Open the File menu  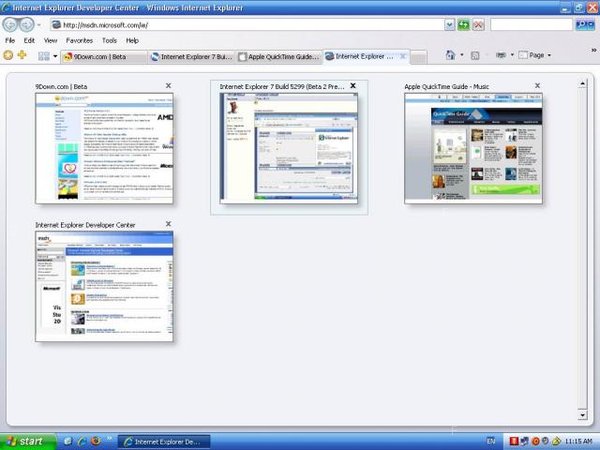tap(10, 41)
